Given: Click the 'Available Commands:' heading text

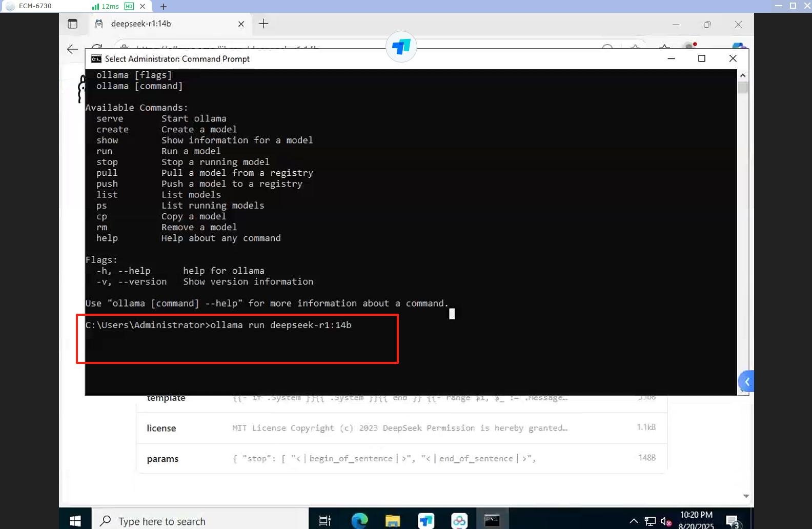Looking at the screenshot, I should pyautogui.click(x=137, y=108).
